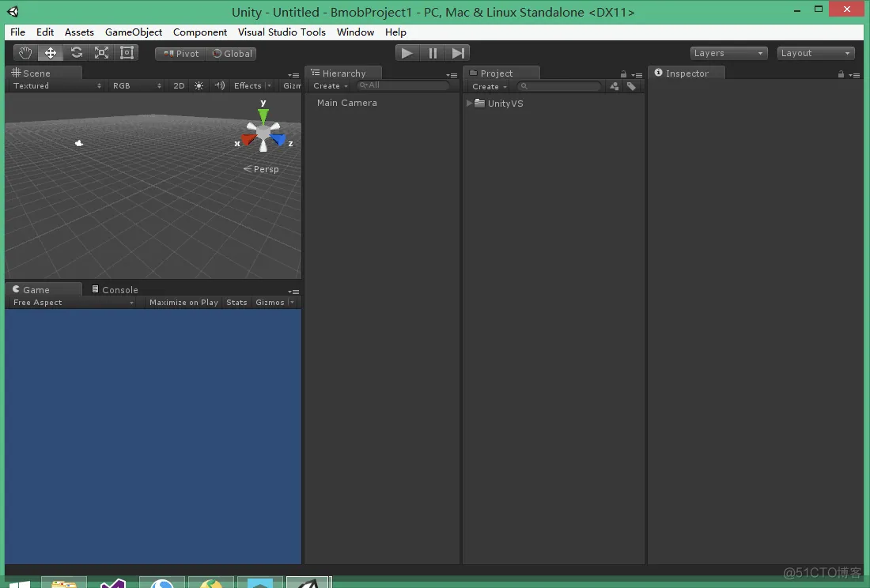Toggle the Game view Stats button

[236, 303]
